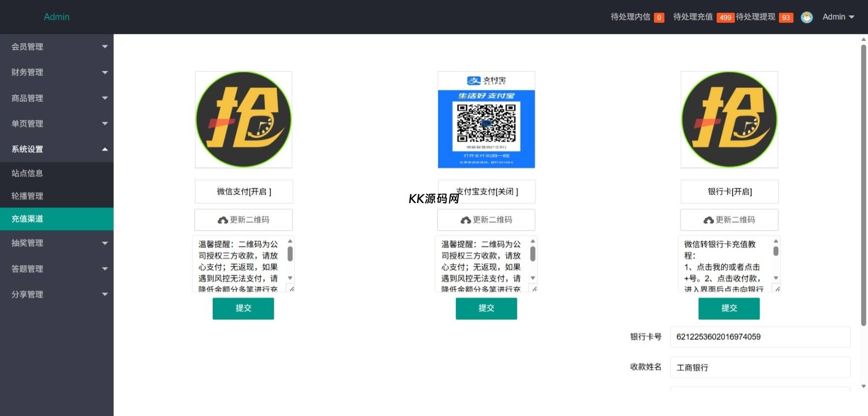Click the Alipay QR code image
The height and width of the screenshot is (416, 868).
pyautogui.click(x=486, y=120)
